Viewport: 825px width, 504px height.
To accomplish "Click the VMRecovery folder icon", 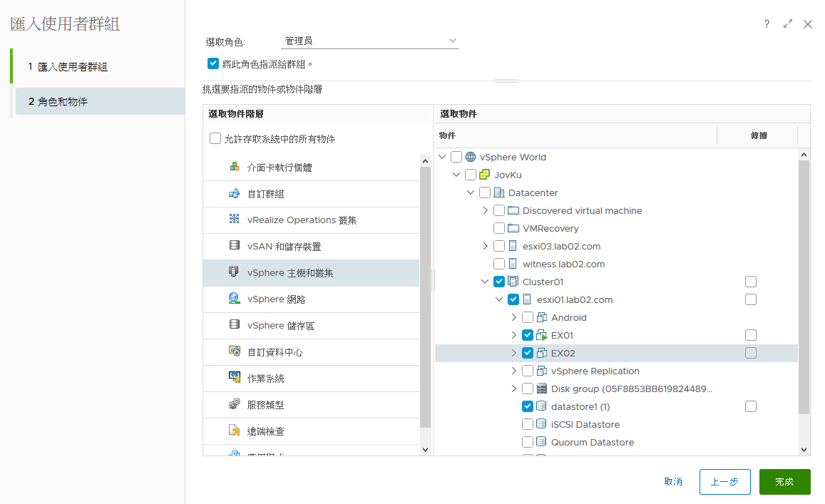I will click(x=513, y=228).
